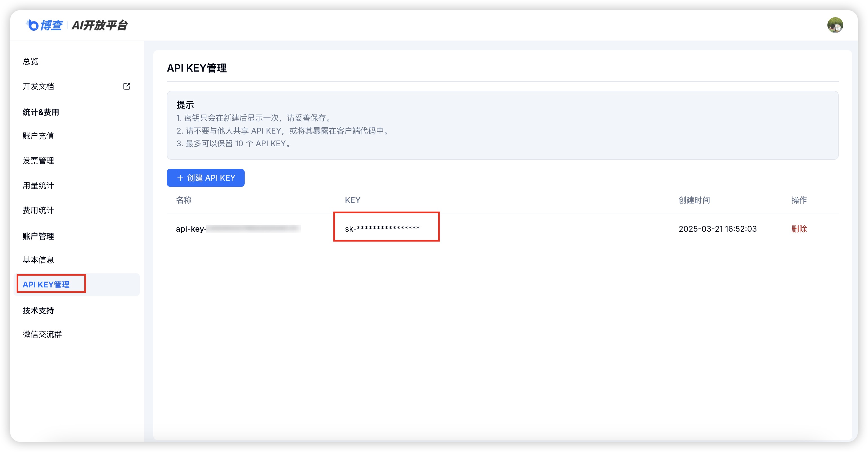Select 用量统计 in the sidebar
Viewport: 868px width, 452px height.
tap(38, 185)
